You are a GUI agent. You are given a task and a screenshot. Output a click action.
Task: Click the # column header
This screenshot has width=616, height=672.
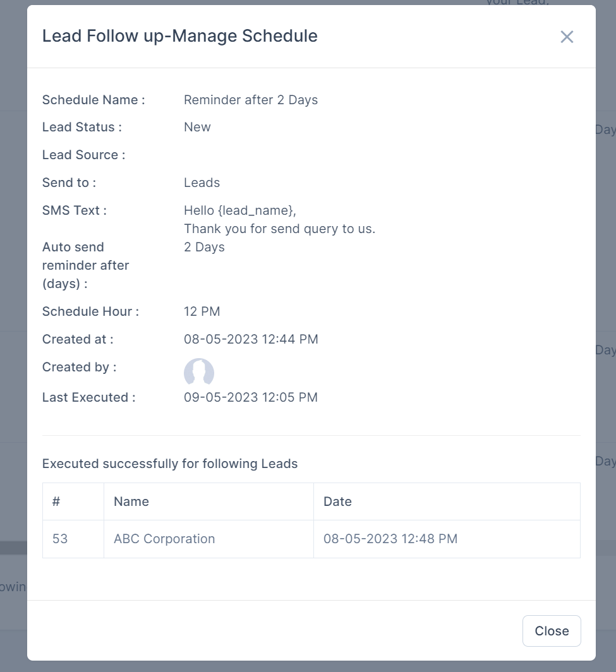[x=56, y=501]
